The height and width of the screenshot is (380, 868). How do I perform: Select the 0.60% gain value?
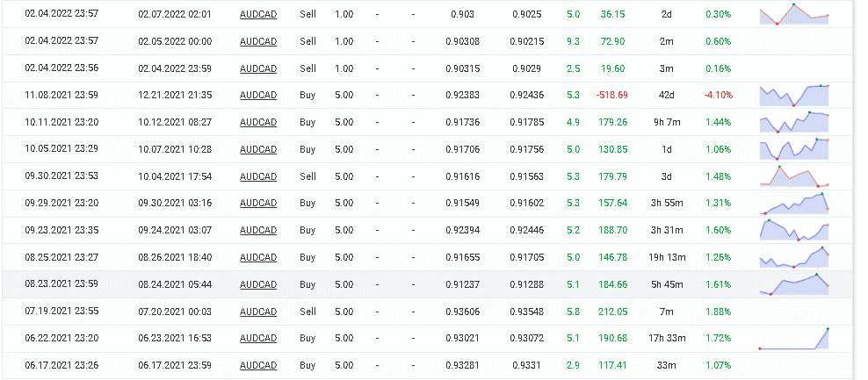[718, 41]
